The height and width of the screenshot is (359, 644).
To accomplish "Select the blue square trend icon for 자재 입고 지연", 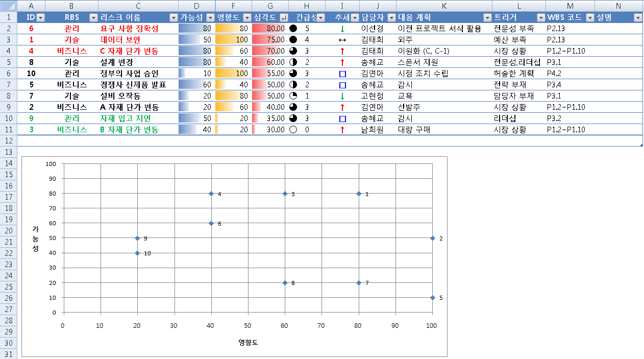I will [x=342, y=118].
